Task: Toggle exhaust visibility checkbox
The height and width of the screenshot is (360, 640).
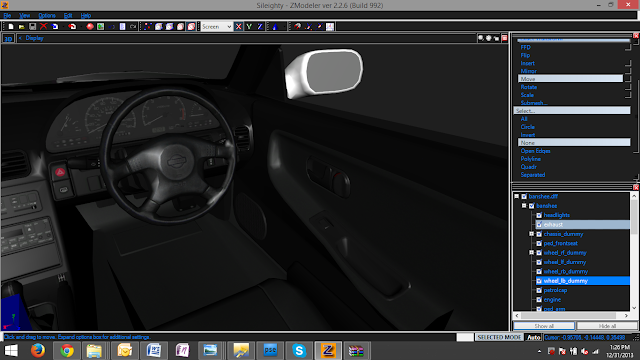Action: 539,224
